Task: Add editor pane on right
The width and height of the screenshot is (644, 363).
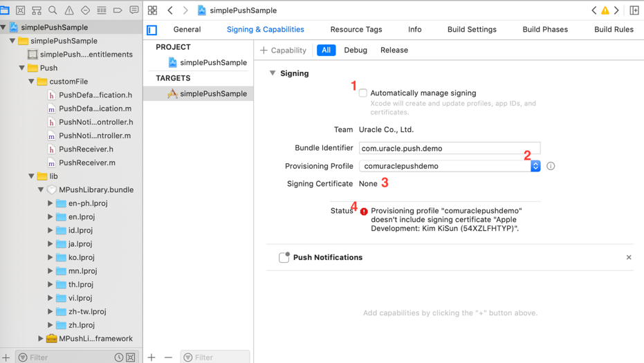Action: pos(634,10)
